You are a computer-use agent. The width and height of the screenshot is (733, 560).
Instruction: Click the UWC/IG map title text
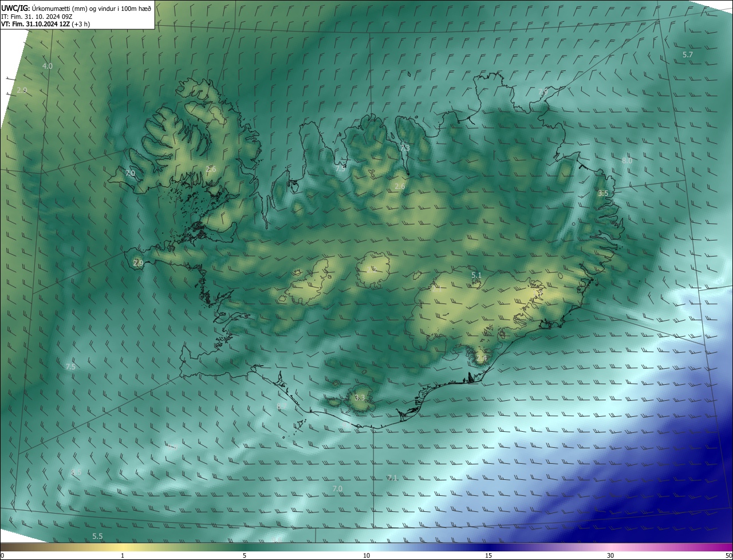pyautogui.click(x=77, y=7)
